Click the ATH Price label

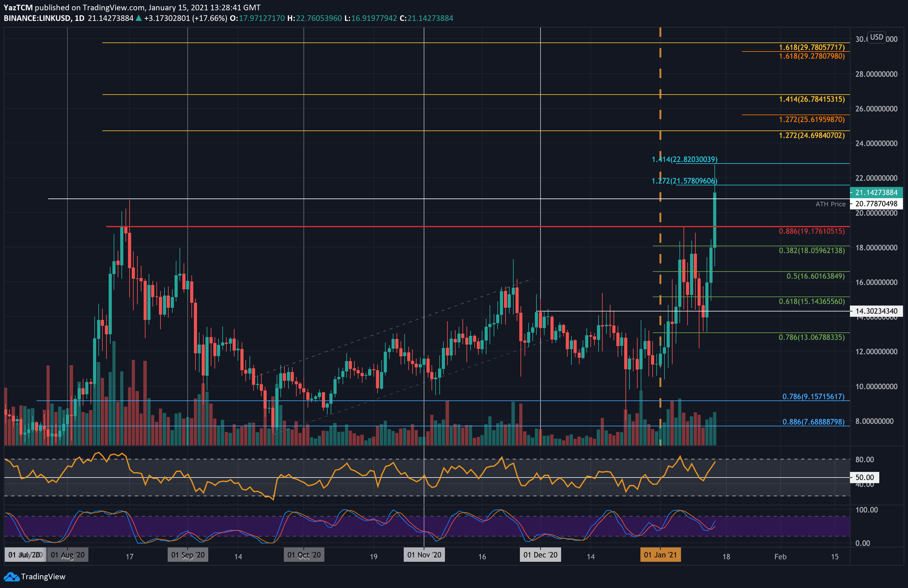(x=831, y=204)
